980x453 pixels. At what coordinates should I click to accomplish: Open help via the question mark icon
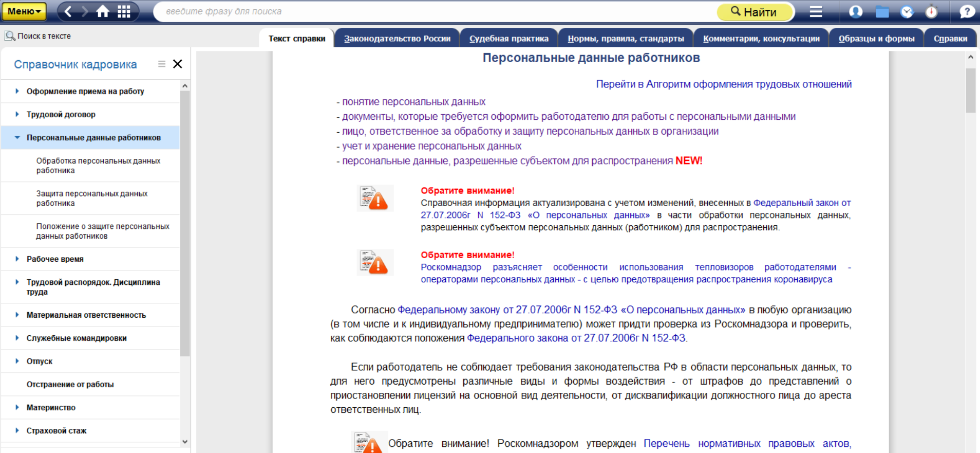(x=967, y=11)
